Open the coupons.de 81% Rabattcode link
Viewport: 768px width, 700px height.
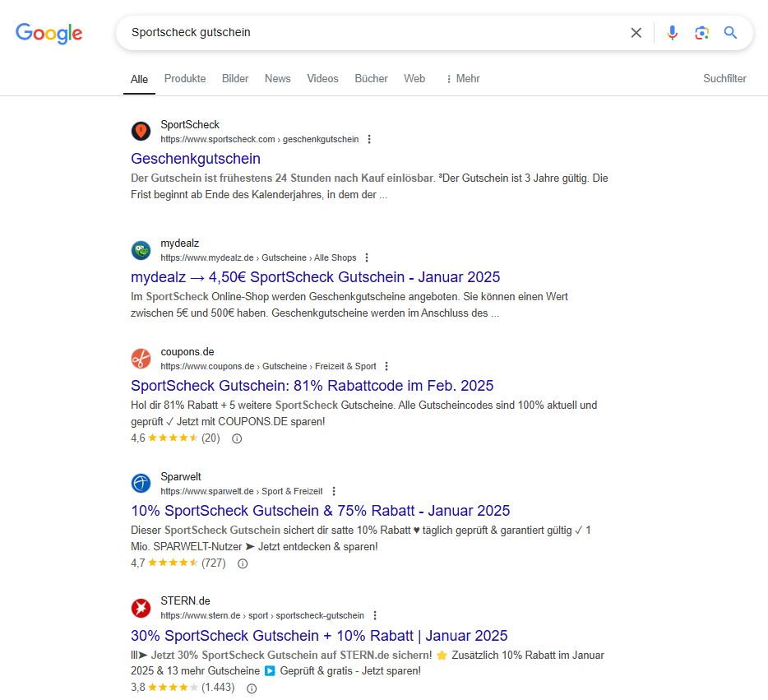[x=312, y=386]
